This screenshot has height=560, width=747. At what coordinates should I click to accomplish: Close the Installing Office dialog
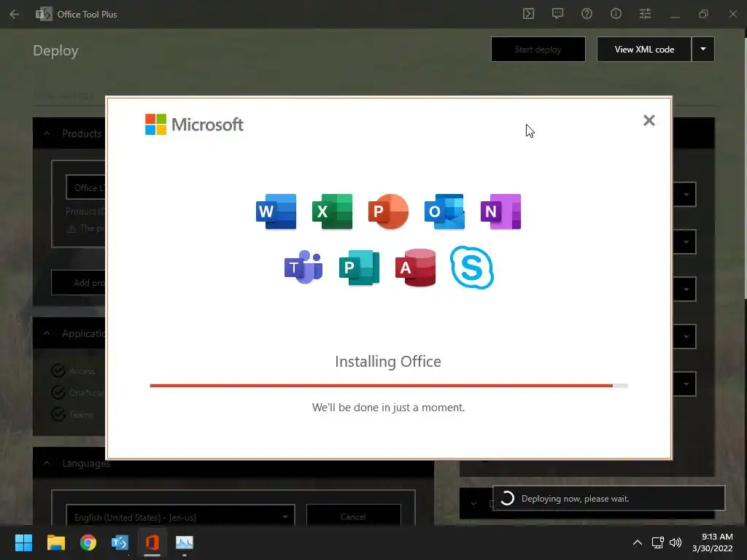coord(649,120)
